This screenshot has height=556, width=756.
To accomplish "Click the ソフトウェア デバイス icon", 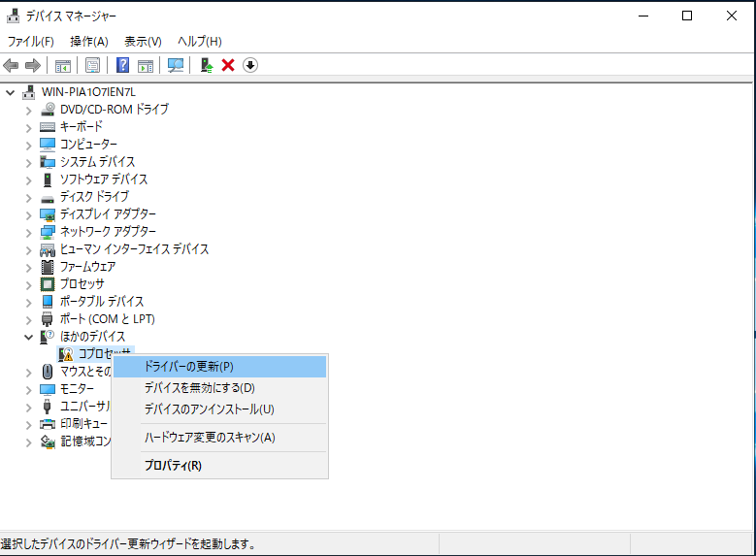I will coord(48,180).
